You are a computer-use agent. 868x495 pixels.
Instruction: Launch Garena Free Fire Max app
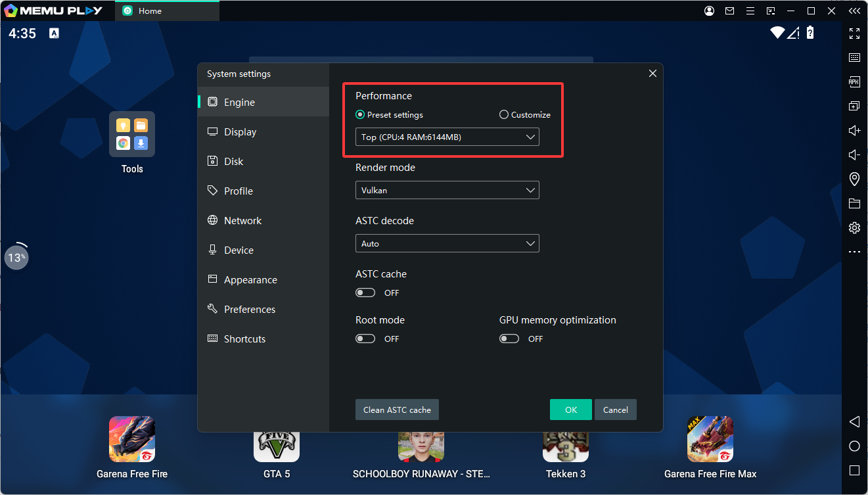tap(710, 439)
